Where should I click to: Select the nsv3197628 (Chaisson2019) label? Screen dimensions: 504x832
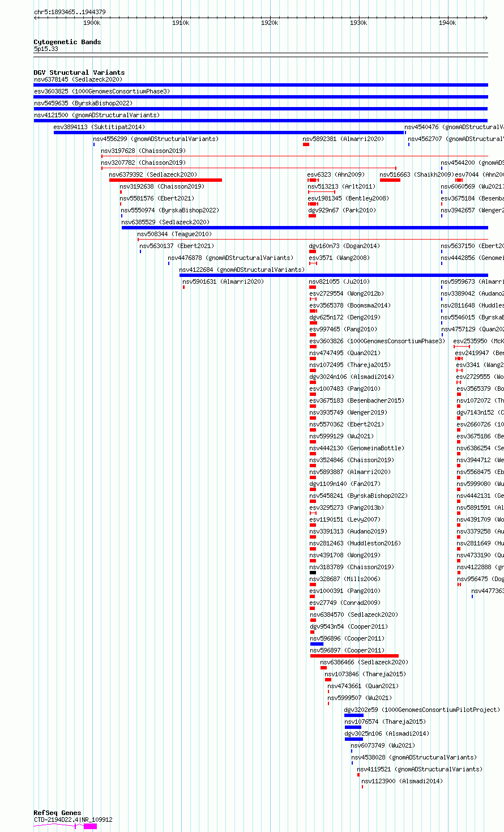(x=143, y=151)
